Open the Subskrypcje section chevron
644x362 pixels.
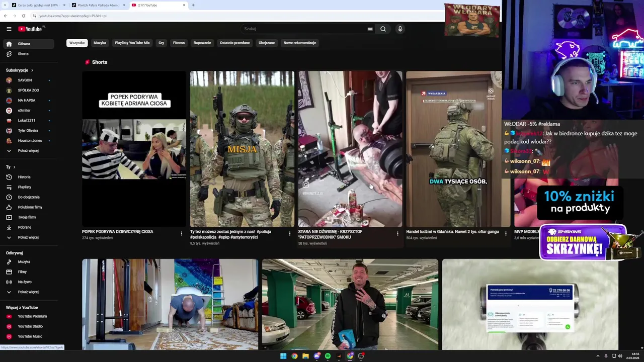coord(32,70)
